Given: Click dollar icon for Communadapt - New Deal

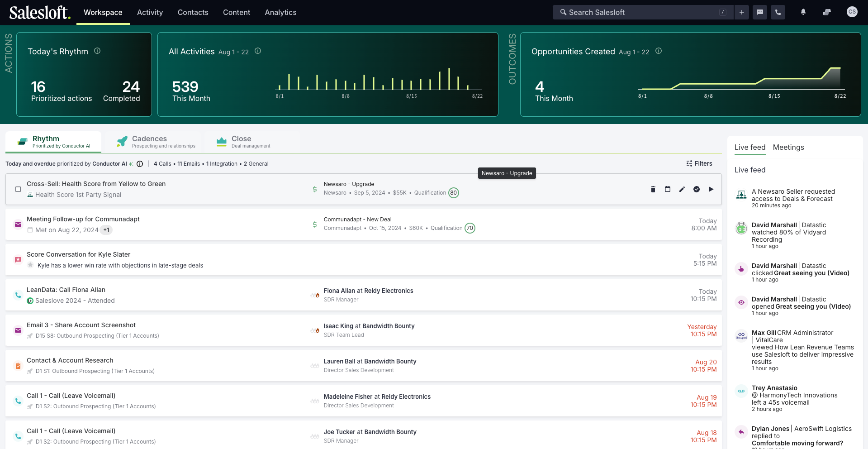Looking at the screenshot, I should [x=315, y=224].
